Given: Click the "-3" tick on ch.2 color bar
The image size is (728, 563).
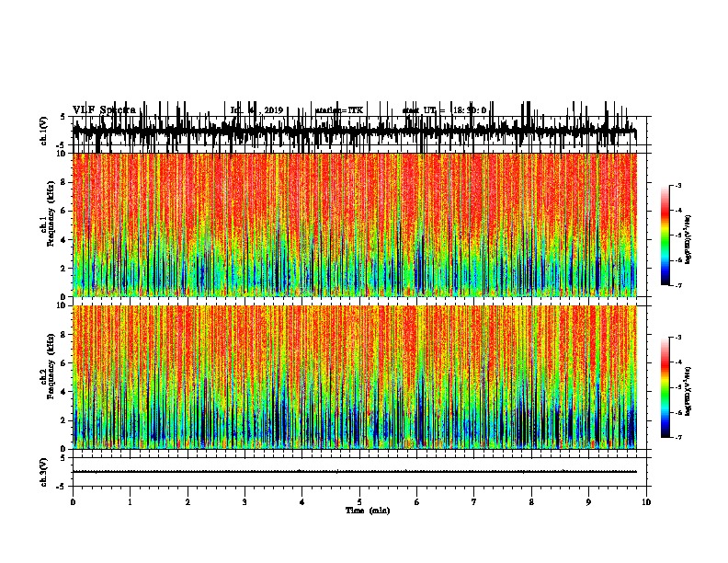Looking at the screenshot, I should 678,338.
